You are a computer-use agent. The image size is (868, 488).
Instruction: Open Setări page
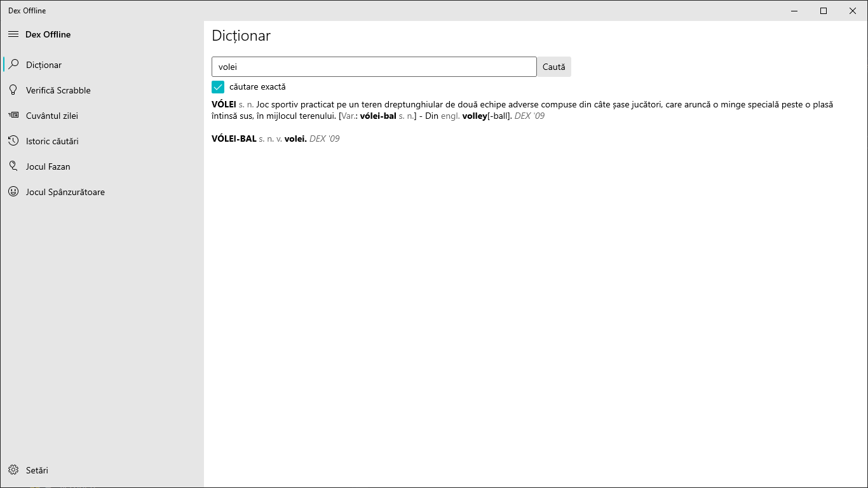pyautogui.click(x=102, y=470)
